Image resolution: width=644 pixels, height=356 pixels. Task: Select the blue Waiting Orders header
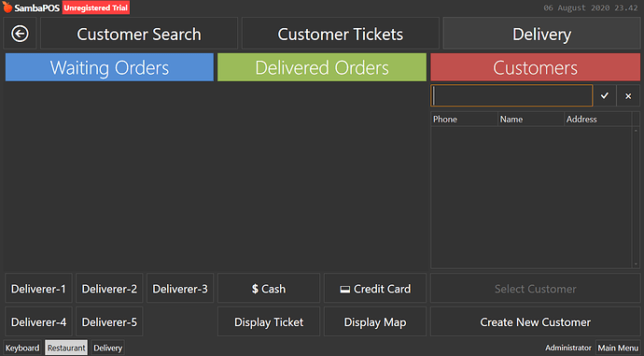coord(109,67)
